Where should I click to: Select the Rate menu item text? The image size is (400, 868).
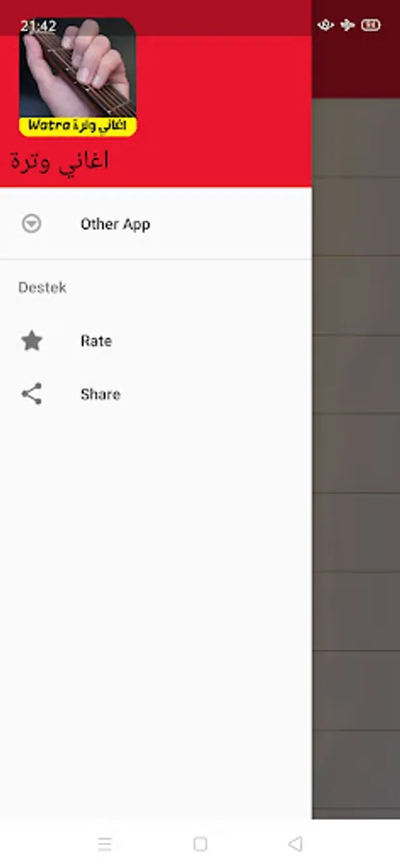[96, 341]
